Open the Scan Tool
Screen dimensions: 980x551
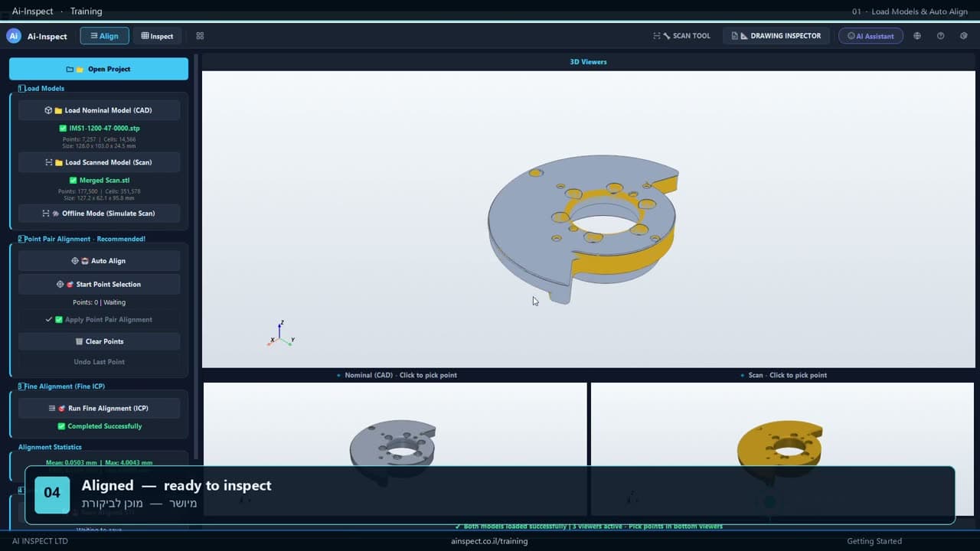pyautogui.click(x=681, y=36)
